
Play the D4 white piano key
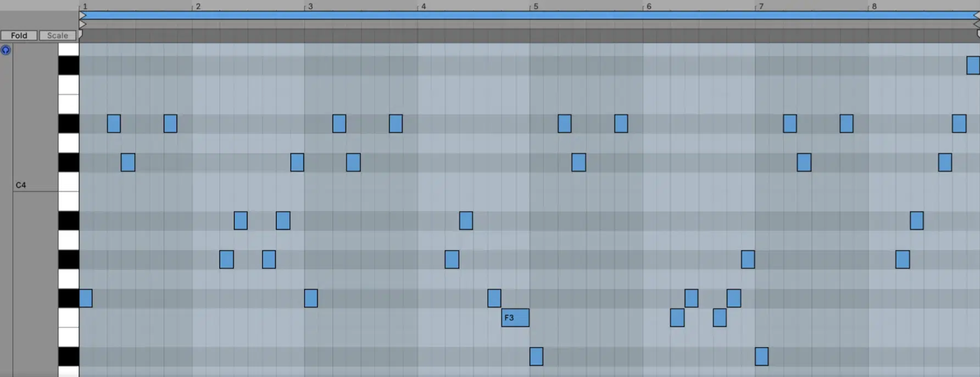pyautogui.click(x=69, y=143)
